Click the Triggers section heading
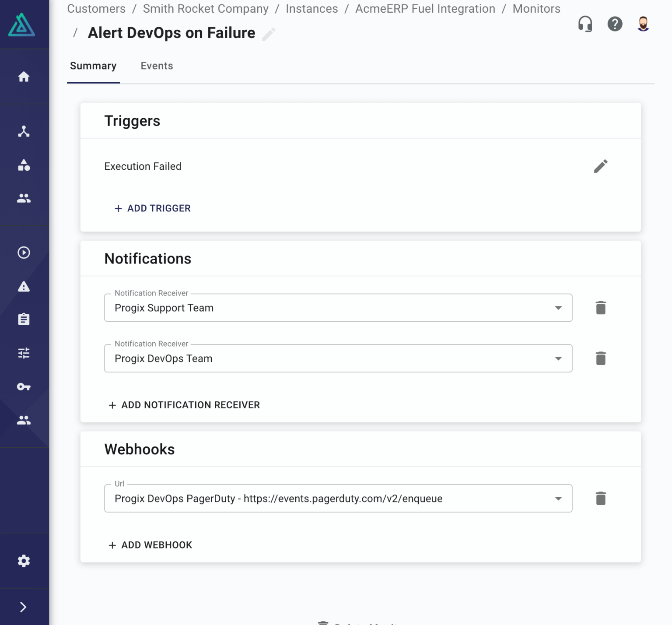672x625 pixels. [x=132, y=121]
